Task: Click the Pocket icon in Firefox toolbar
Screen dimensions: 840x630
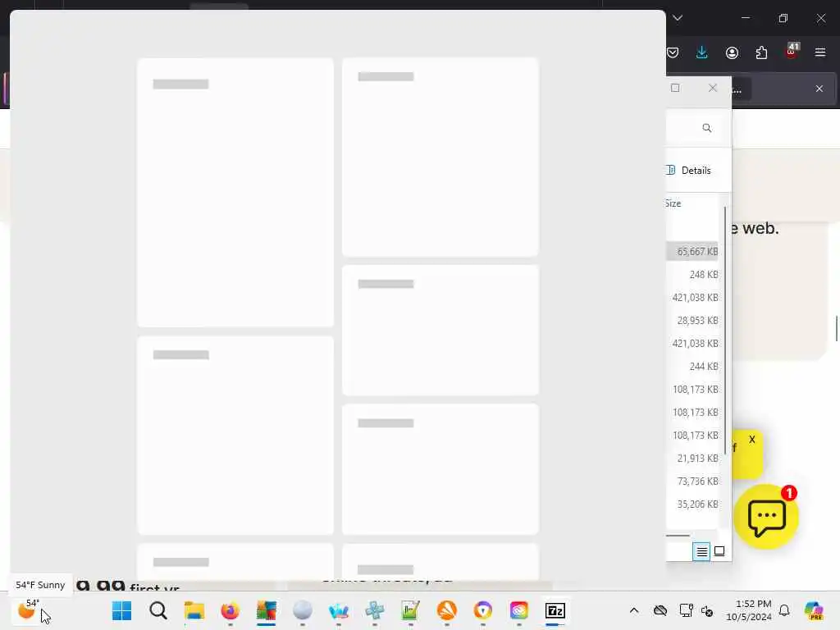Action: point(673,52)
